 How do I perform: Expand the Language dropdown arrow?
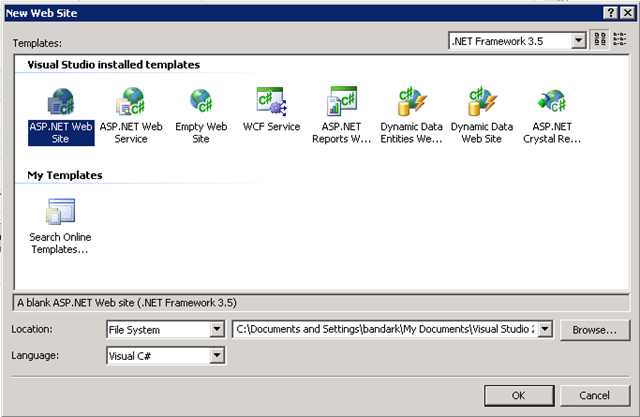[x=217, y=355]
